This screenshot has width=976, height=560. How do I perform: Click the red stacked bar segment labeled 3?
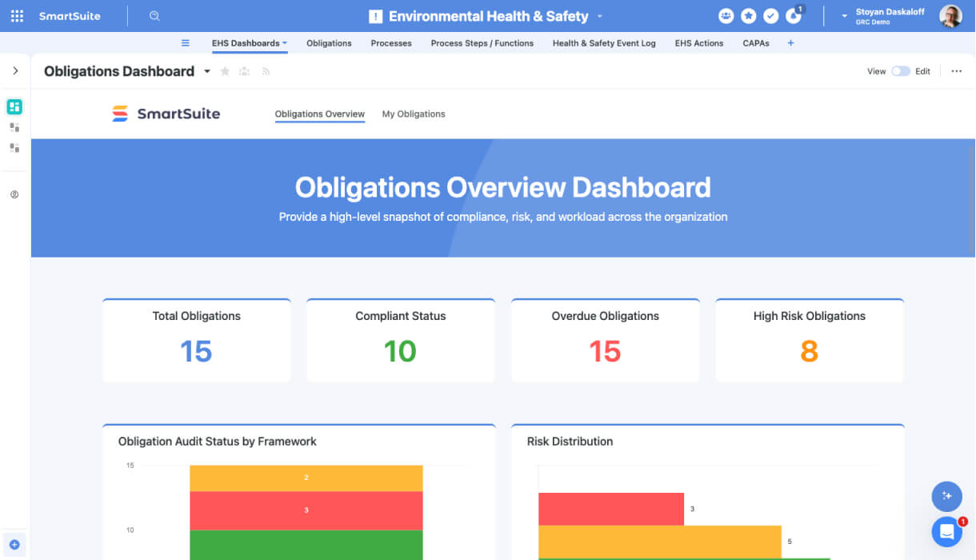point(306,510)
